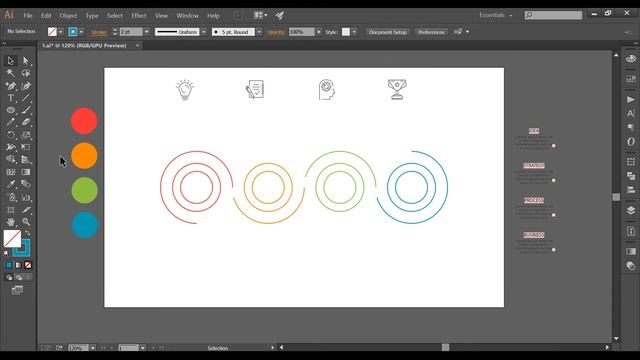Toggle Draw Normal mode
This screenshot has height=360, width=640.
[9, 278]
